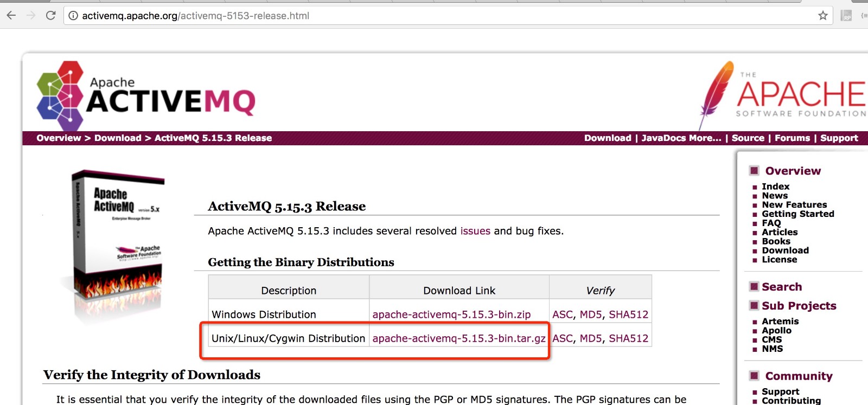
Task: Open FAQ in the sidebar
Action: 771,223
